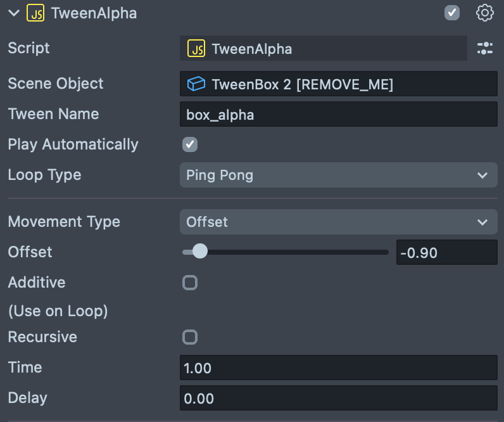Screen dimensions: 504x422
Task: Click the Offset value field -0.90
Action: pyautogui.click(x=446, y=253)
